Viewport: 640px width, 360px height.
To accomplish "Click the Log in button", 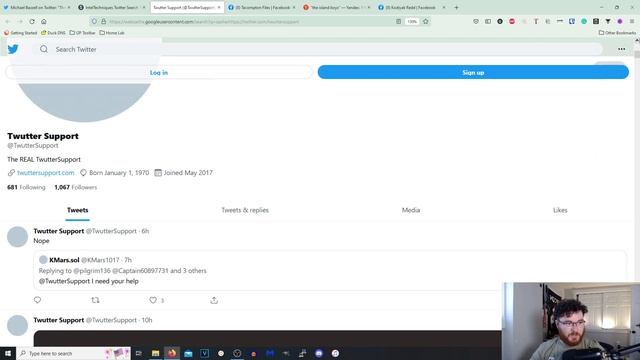I will coord(159,72).
